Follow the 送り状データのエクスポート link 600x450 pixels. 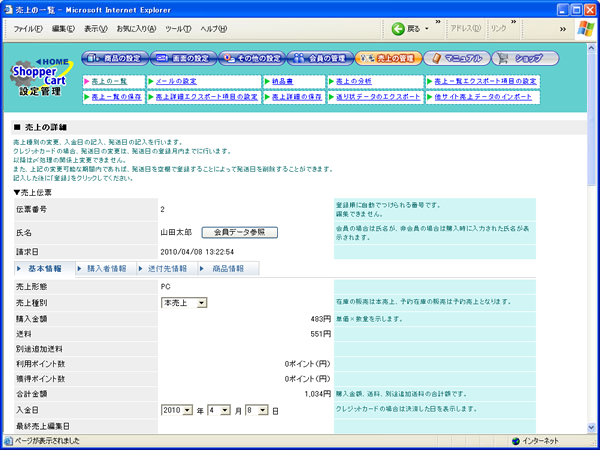coord(378,97)
